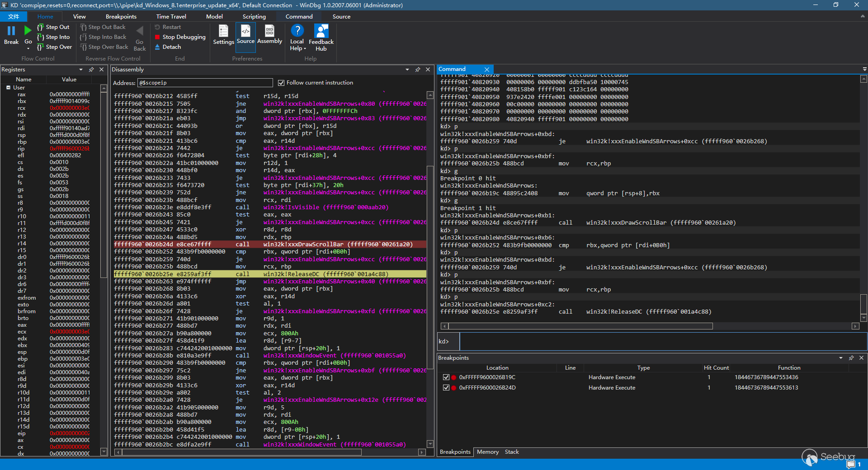Screen dimensions: 868x470
Task: Click Step Into Back
Action: tap(104, 37)
